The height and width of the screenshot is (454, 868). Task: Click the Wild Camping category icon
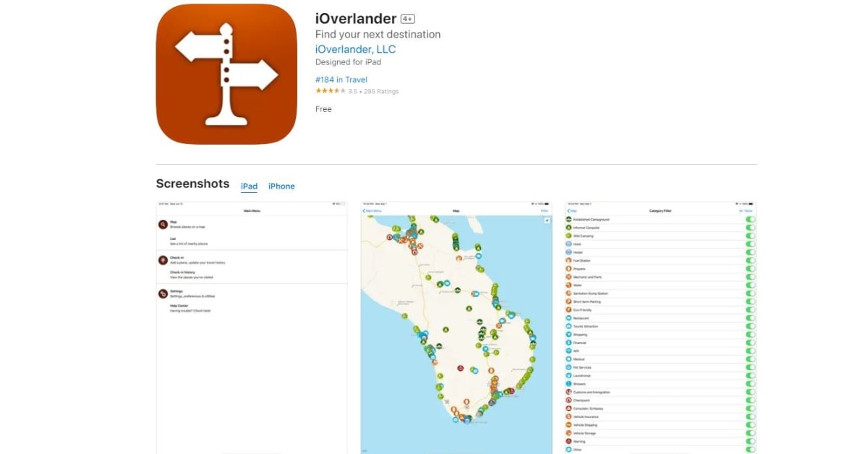[x=569, y=236]
